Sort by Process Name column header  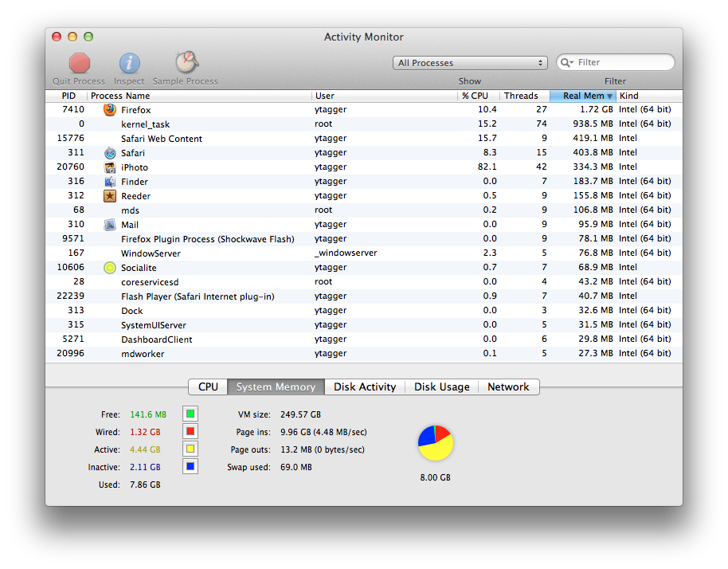(199, 96)
